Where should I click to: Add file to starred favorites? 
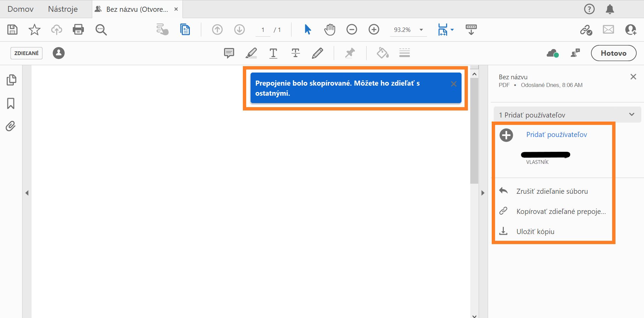click(x=35, y=30)
